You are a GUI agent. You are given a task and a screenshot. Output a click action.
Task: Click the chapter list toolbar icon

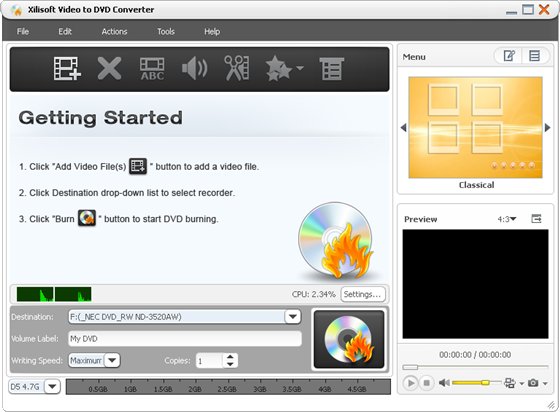331,69
